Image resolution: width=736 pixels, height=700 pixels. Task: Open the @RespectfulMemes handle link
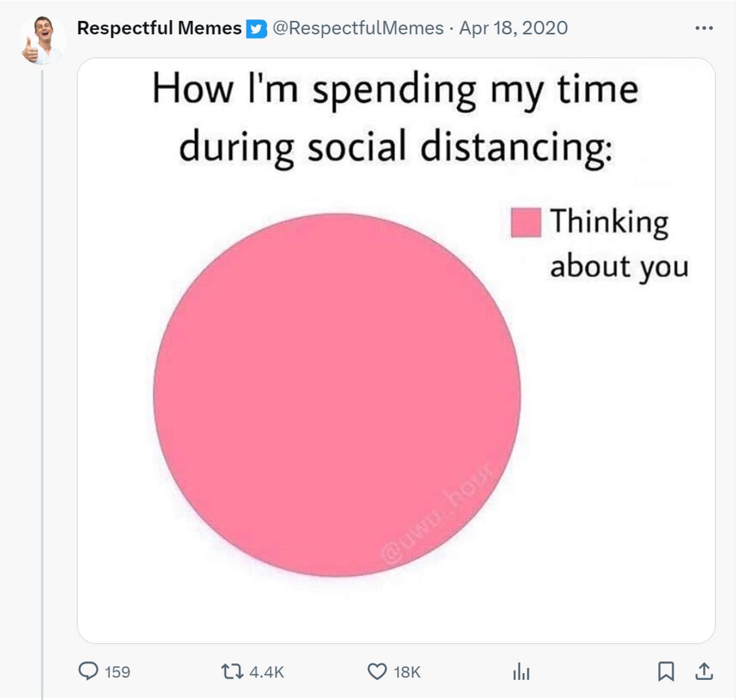[x=358, y=28]
